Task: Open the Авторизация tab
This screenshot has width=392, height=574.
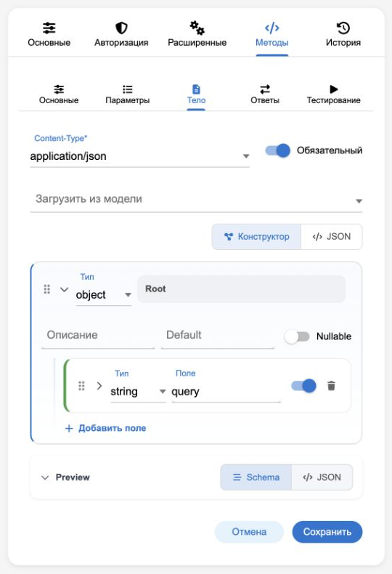Action: click(121, 34)
